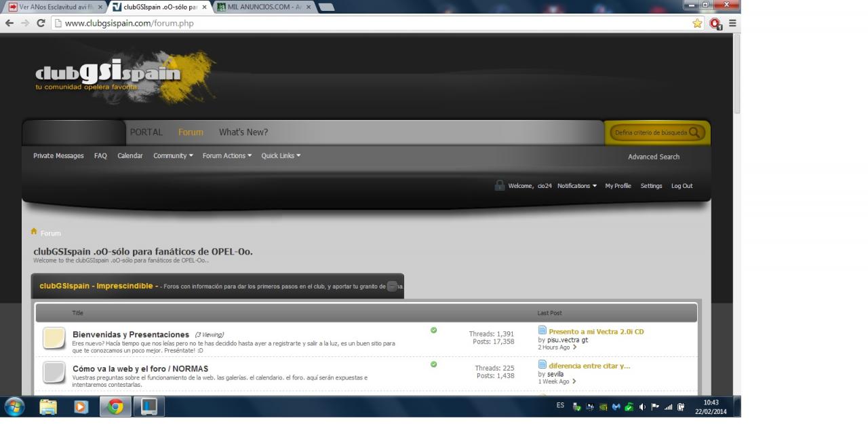Open the network signal tray icon
The image size is (868, 433).
point(668,407)
